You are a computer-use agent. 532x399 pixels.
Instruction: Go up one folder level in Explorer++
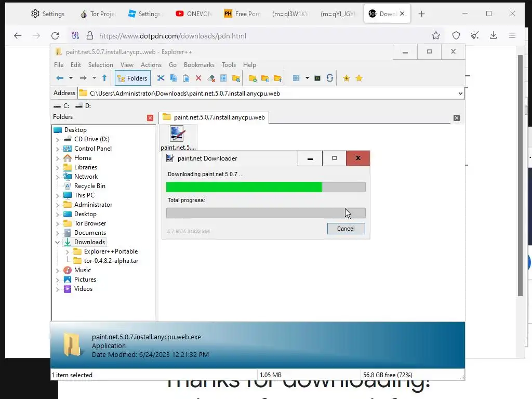[x=104, y=78]
